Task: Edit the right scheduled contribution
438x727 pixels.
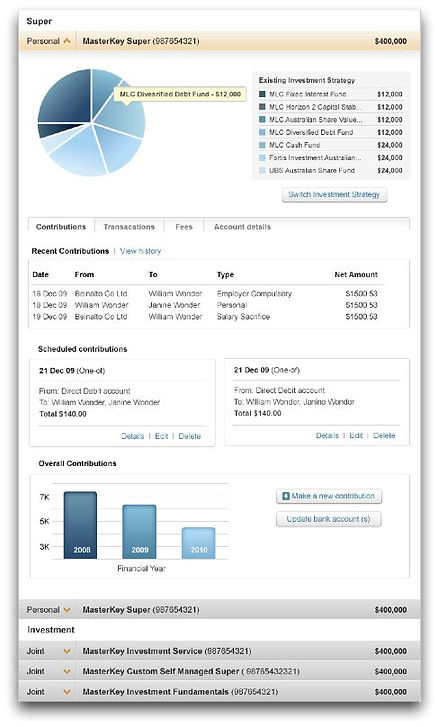Action: click(x=356, y=435)
